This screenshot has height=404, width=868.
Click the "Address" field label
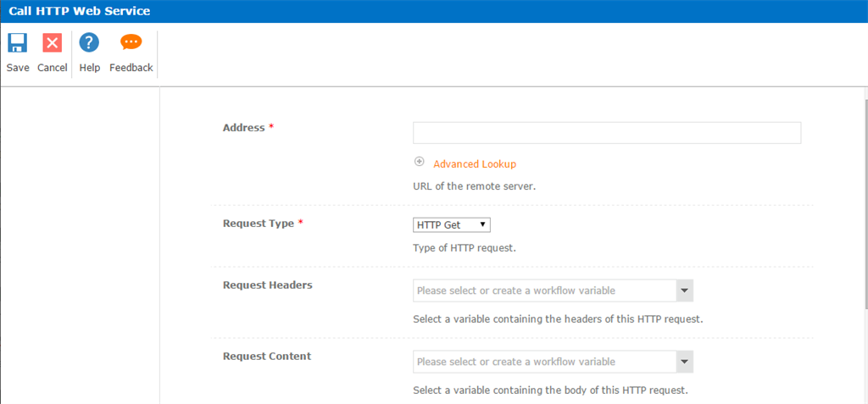pyautogui.click(x=243, y=128)
